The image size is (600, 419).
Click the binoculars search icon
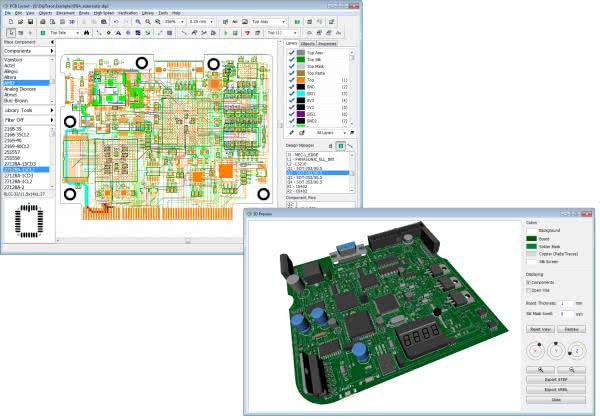87,33
